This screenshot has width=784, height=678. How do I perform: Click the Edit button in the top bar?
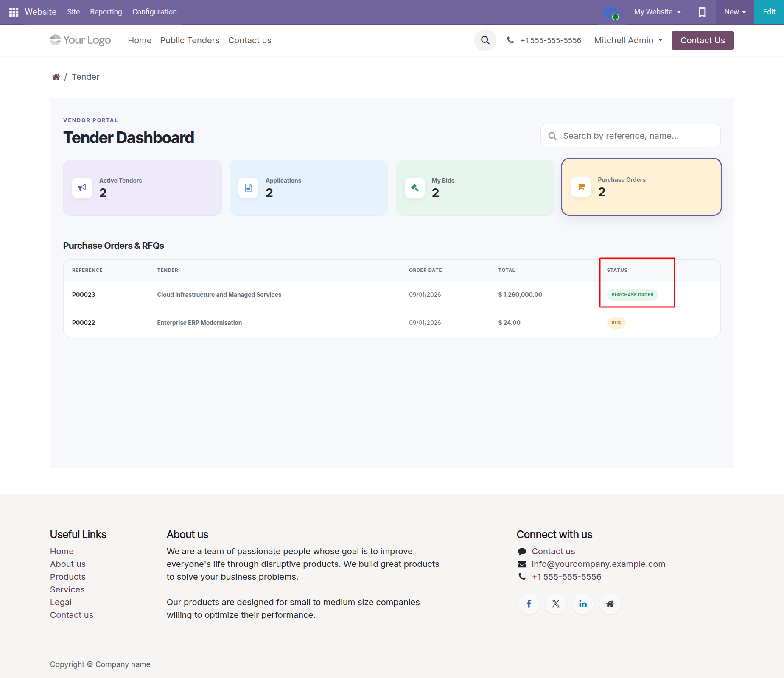point(769,12)
